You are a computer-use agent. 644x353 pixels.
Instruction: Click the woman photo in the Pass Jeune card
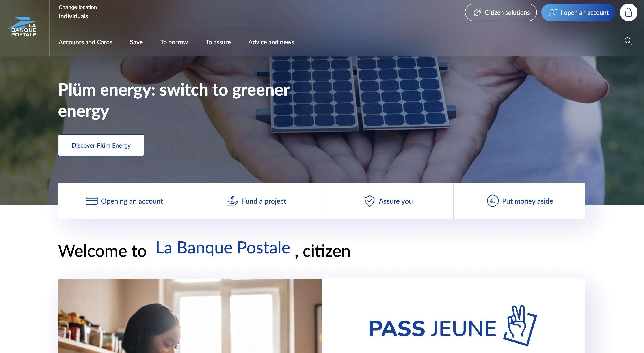[190, 316]
